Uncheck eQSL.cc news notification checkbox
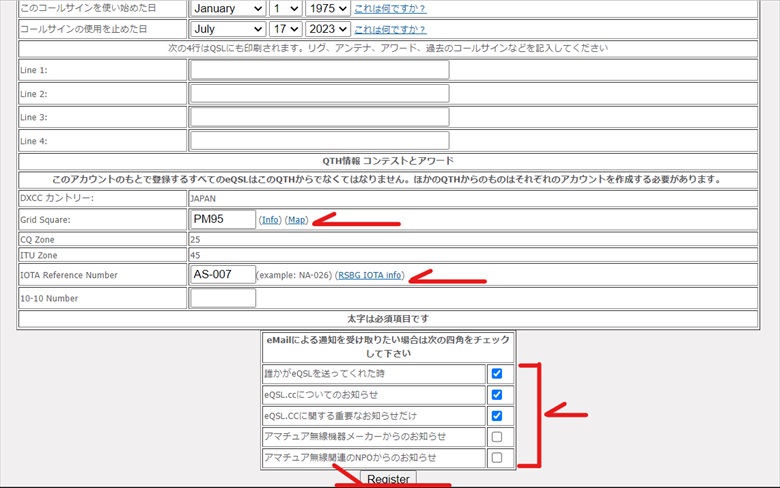Image resolution: width=780 pixels, height=488 pixels. [496, 395]
